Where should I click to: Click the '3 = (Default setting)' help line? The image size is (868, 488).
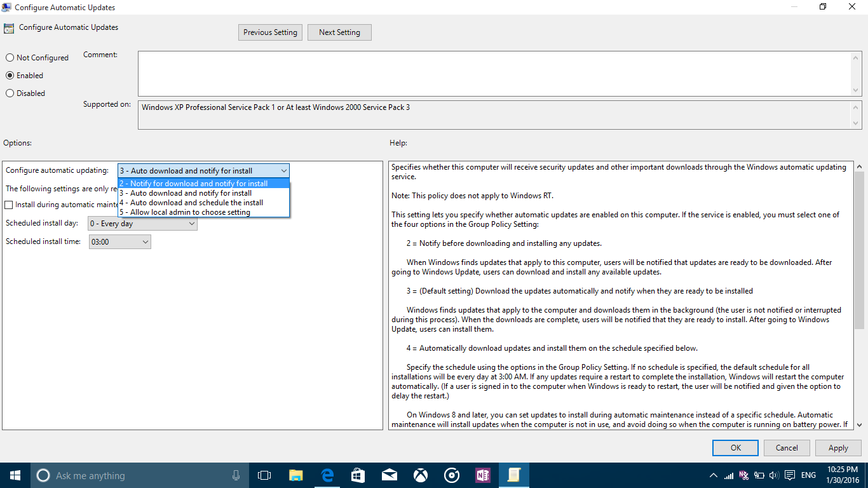pos(580,291)
